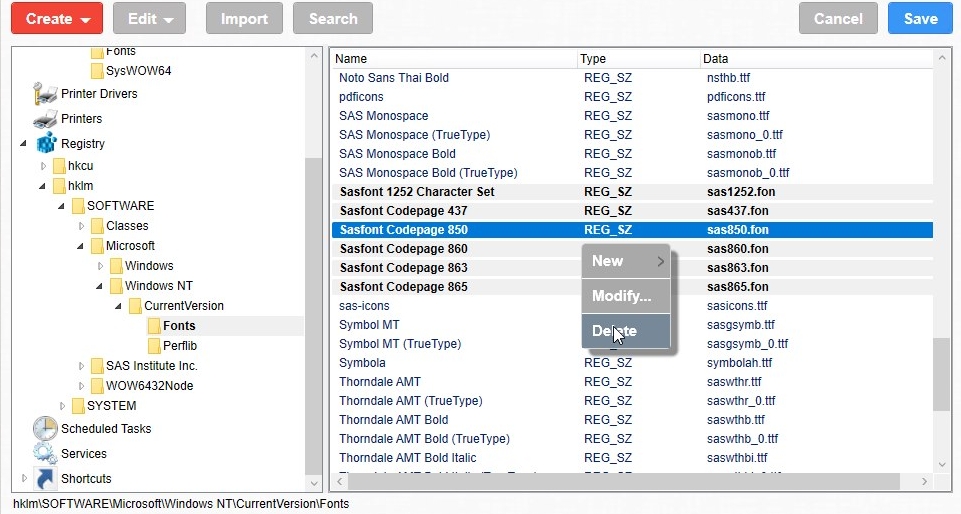
Task: Click the Classes folder icon
Action: pos(97,226)
